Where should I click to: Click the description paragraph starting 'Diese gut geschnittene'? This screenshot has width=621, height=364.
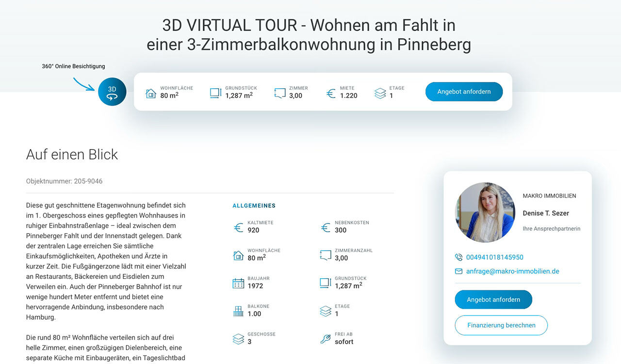(x=106, y=261)
